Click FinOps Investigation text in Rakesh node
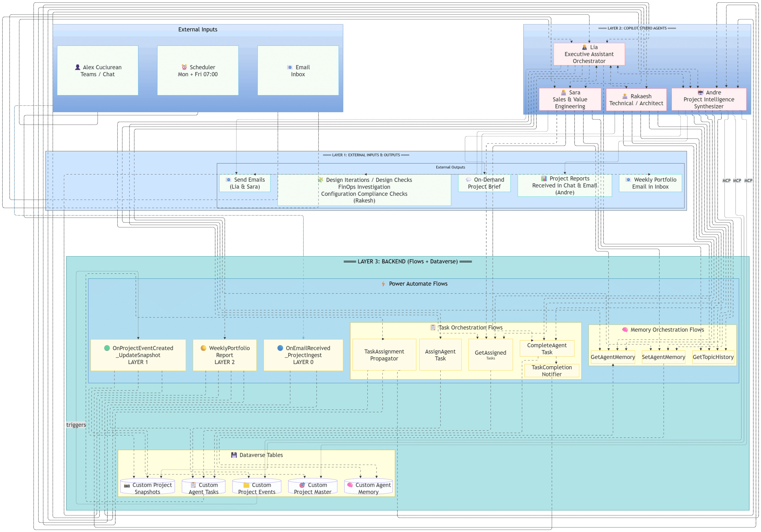761x532 pixels. tap(364, 187)
